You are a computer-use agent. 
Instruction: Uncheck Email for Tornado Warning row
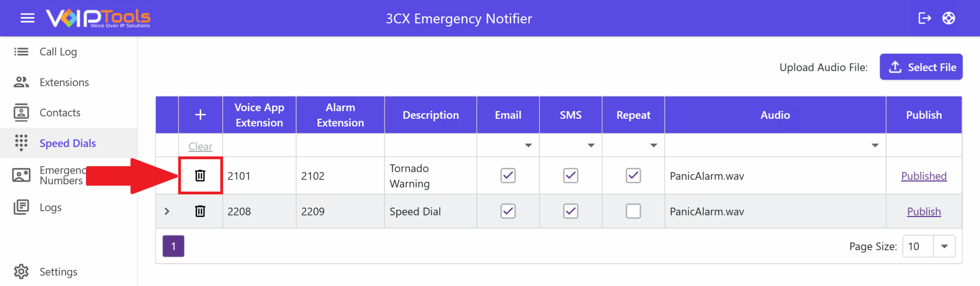click(x=508, y=176)
